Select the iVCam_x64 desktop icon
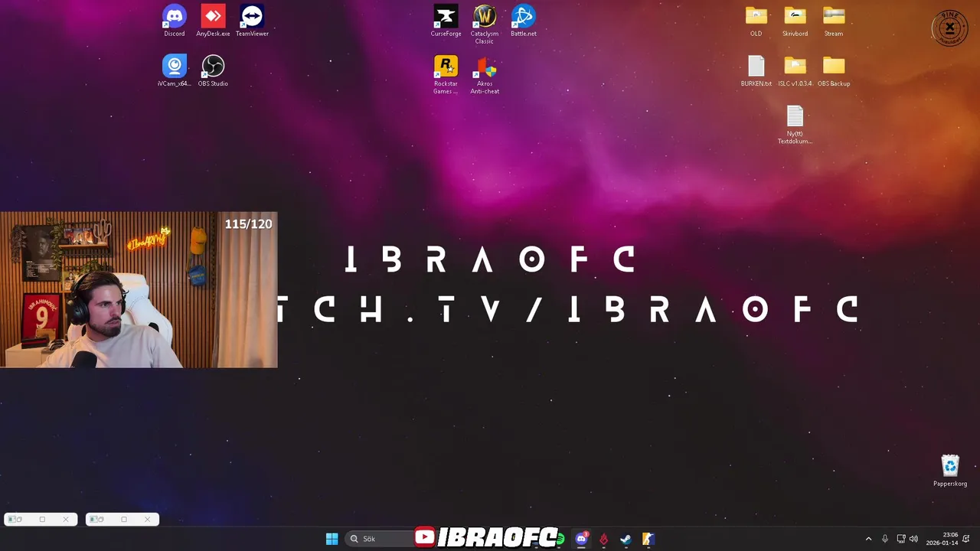This screenshot has height=551, width=980. point(175,70)
